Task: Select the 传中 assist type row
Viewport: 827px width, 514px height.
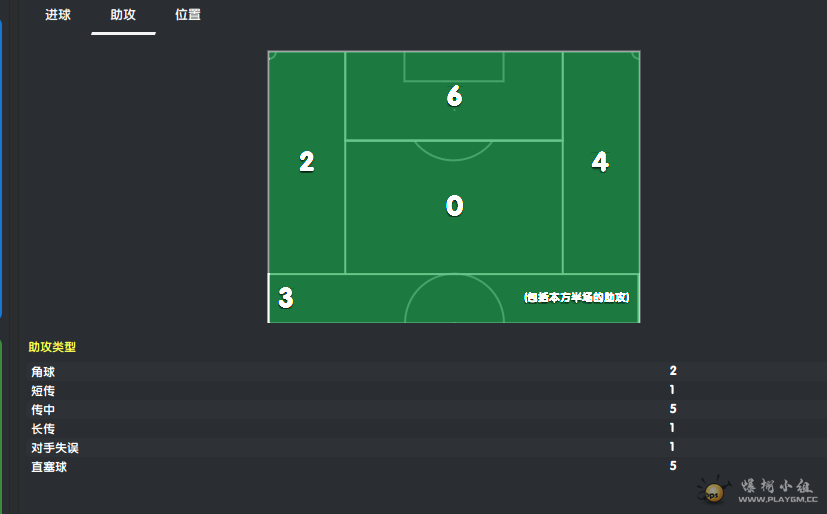Action: [x=426, y=409]
